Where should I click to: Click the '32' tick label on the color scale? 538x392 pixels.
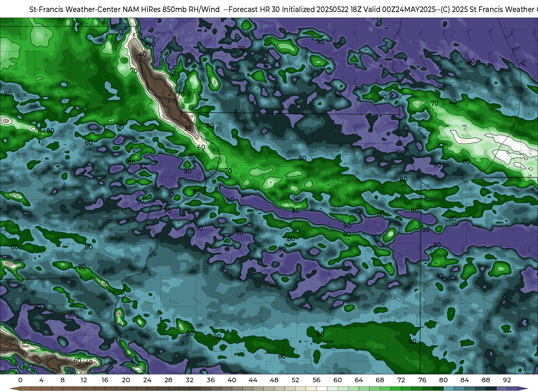point(189,380)
